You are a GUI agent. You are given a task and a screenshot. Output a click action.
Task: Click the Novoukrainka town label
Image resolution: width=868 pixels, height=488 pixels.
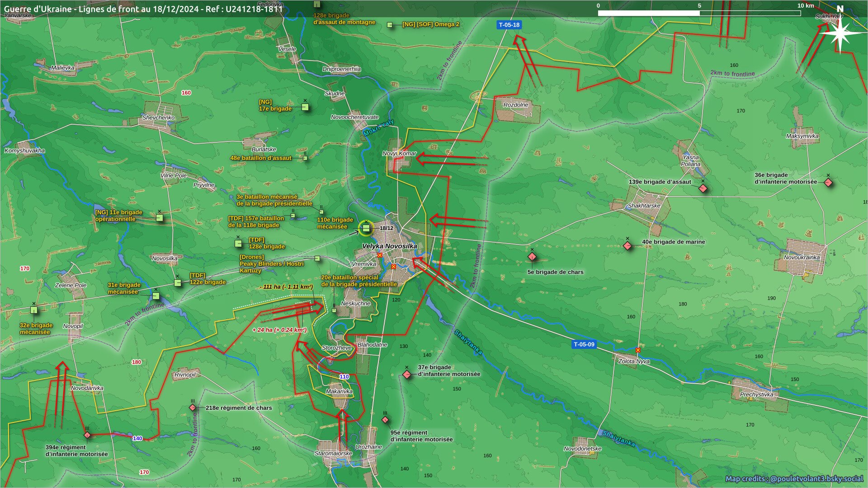click(x=802, y=258)
